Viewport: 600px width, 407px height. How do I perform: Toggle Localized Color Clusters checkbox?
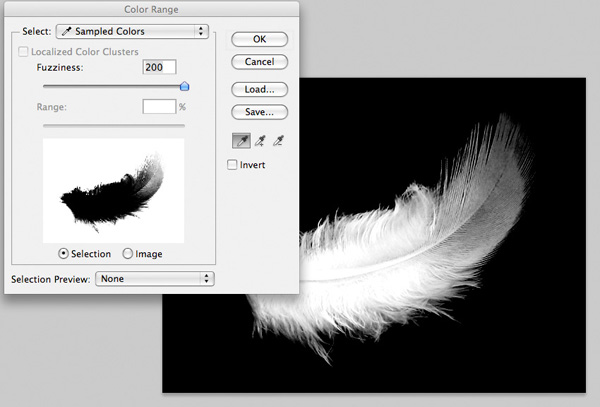23,51
